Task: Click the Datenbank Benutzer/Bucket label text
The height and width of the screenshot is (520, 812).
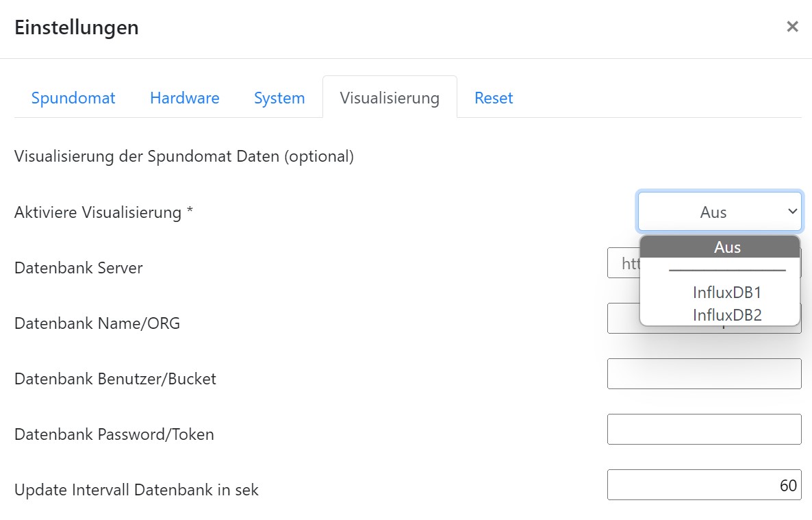Action: point(115,379)
